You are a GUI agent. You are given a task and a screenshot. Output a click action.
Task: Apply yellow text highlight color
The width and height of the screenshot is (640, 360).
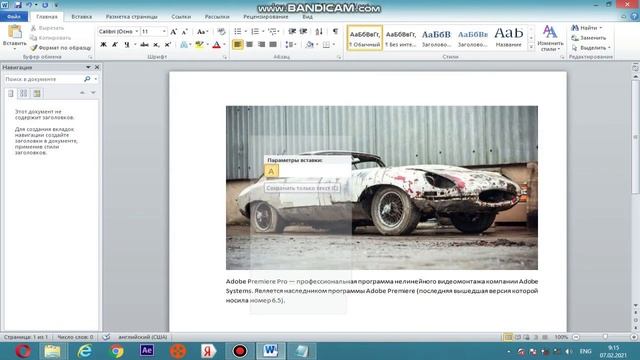[x=199, y=44]
